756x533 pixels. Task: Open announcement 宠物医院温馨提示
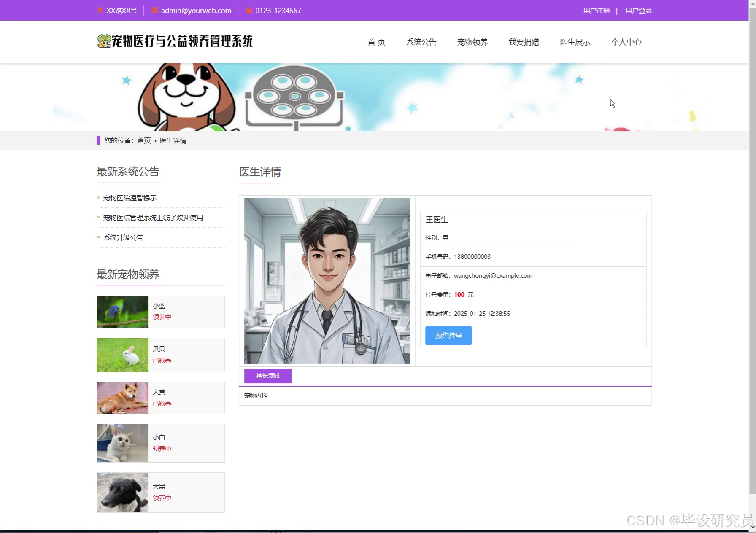pyautogui.click(x=130, y=198)
